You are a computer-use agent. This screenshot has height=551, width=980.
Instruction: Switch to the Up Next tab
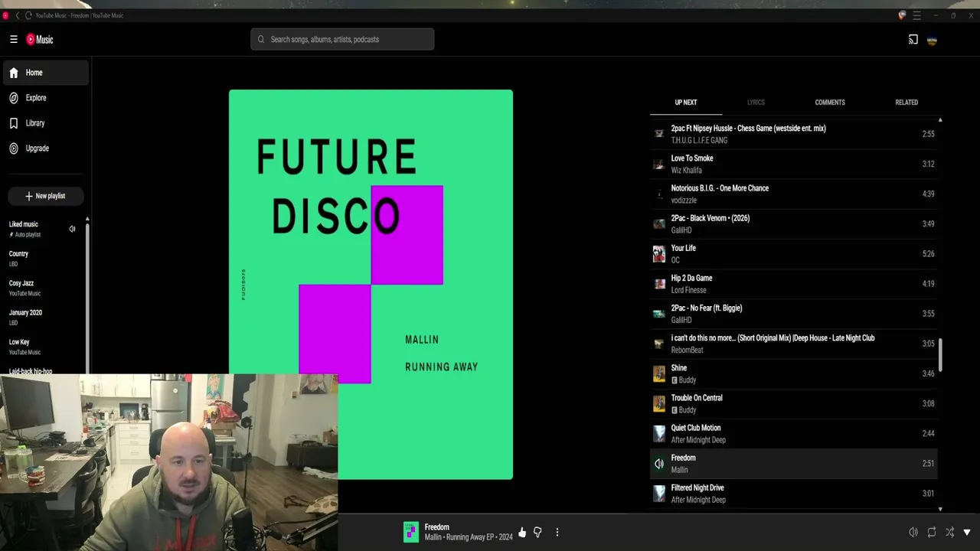tap(686, 103)
